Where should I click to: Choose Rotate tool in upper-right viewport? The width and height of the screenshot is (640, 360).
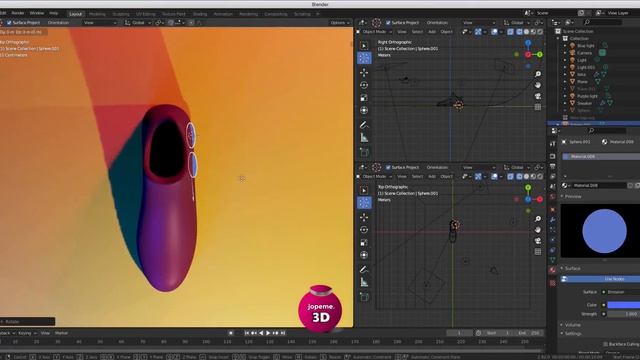click(364, 85)
